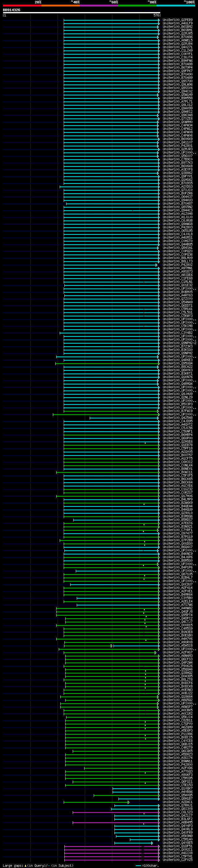
Task: Select the label UniRef100_A2XDG3
Action: [178, 187]
